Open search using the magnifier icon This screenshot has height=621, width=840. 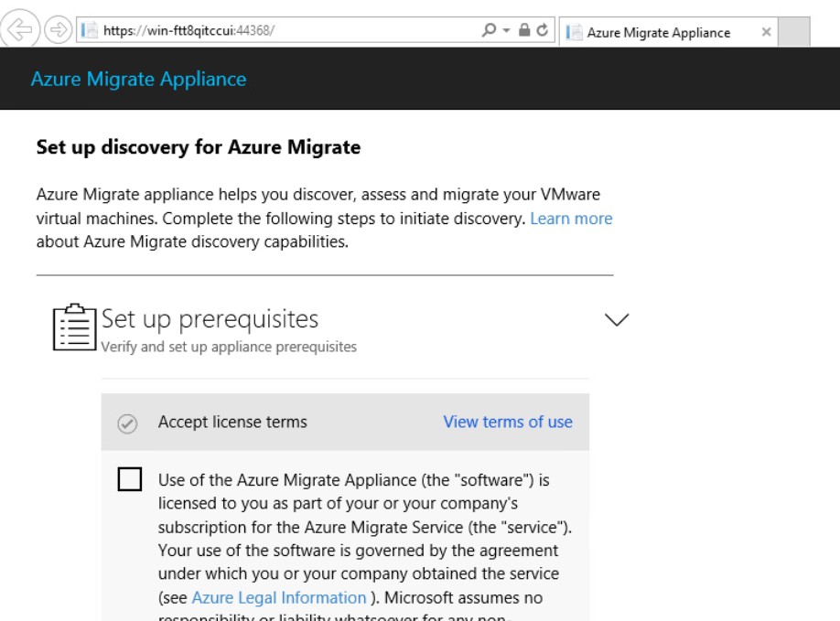tap(489, 30)
